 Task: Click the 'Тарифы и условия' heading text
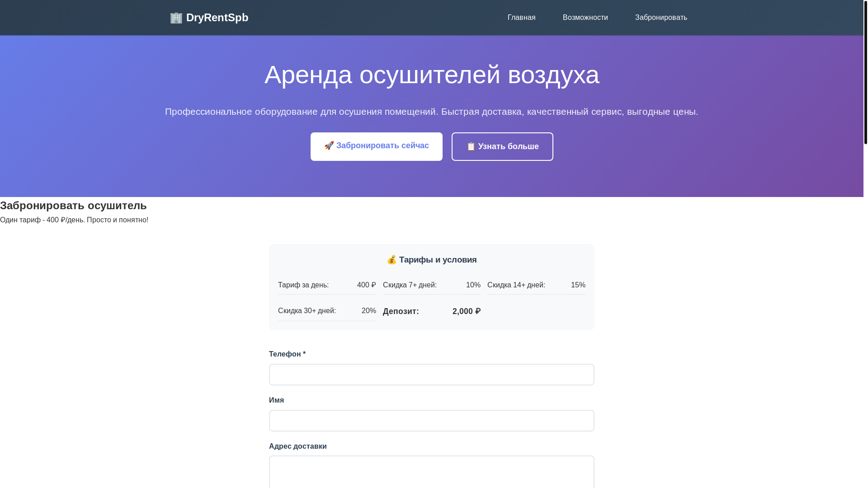[438, 260]
